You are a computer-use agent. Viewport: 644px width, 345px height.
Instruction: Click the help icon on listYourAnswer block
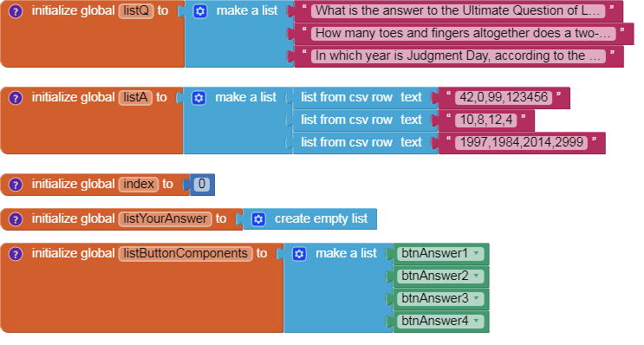pos(16,219)
